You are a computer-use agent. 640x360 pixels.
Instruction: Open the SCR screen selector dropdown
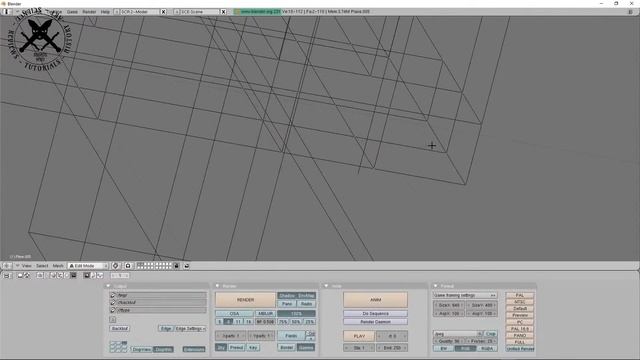[x=116, y=11]
